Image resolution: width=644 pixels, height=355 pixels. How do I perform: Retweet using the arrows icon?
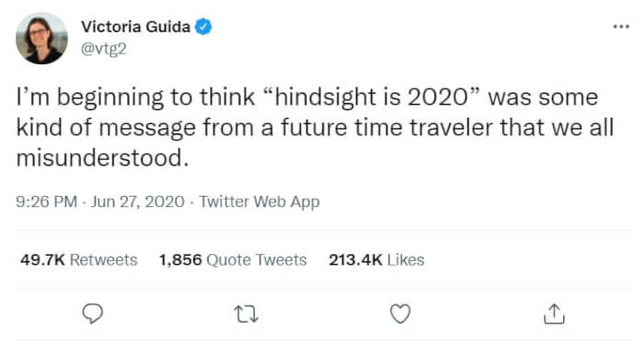pos(246,315)
